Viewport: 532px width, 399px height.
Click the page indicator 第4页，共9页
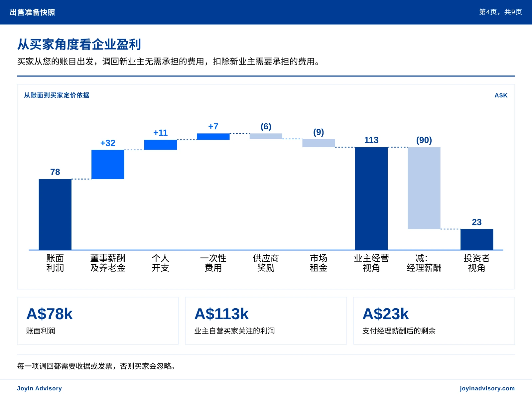click(x=500, y=12)
